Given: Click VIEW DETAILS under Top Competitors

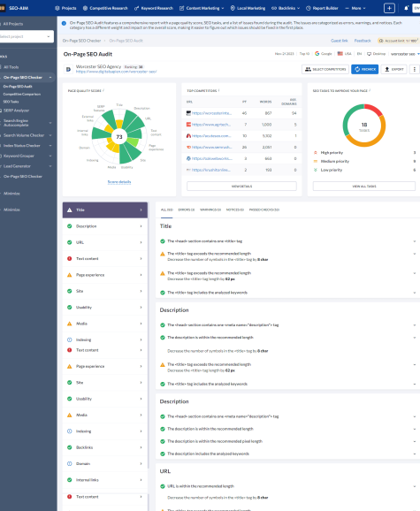Looking at the screenshot, I should pyautogui.click(x=241, y=186).
